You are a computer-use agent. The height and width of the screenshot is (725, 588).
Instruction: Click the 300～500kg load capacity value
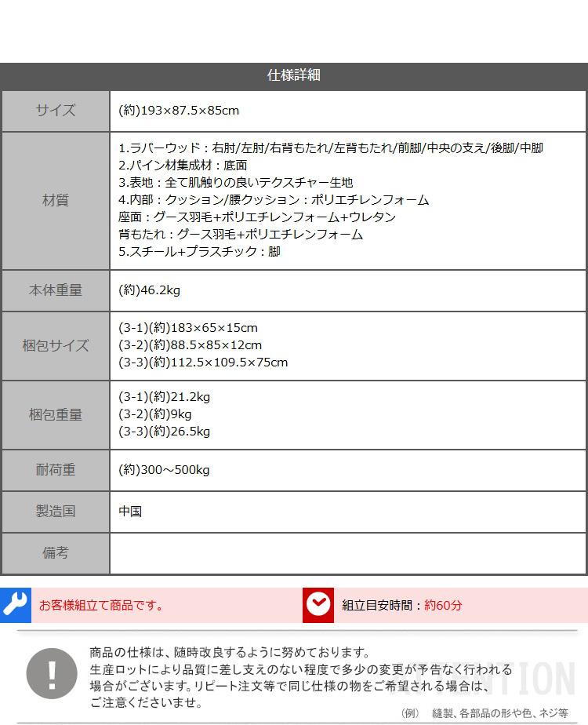pos(164,470)
